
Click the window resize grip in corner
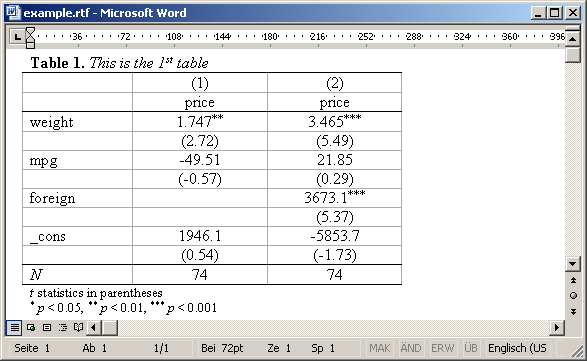pyautogui.click(x=577, y=351)
